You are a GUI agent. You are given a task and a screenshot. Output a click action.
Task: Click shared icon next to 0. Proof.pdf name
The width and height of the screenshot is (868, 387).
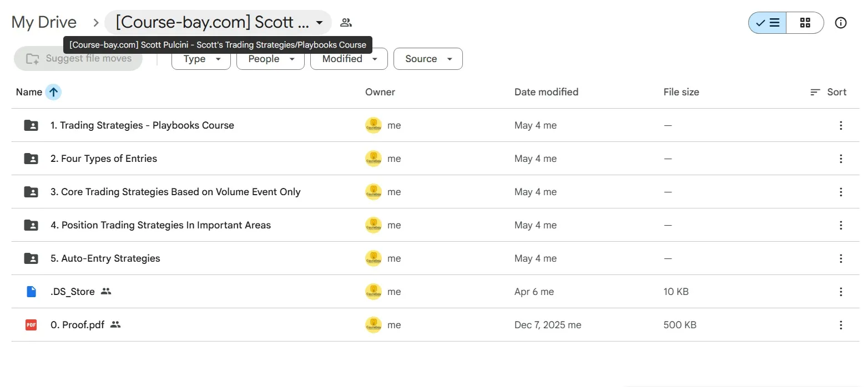115,324
